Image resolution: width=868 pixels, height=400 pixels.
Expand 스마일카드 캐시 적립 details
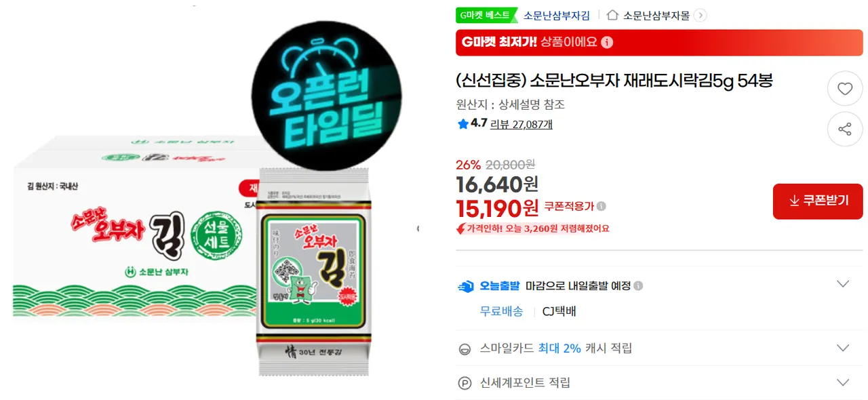tap(843, 348)
